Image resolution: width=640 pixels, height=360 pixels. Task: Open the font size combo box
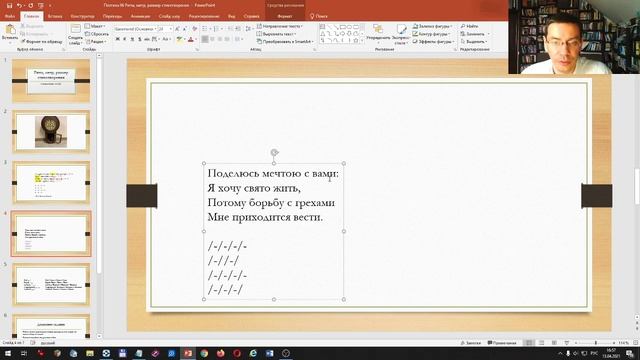(165, 29)
